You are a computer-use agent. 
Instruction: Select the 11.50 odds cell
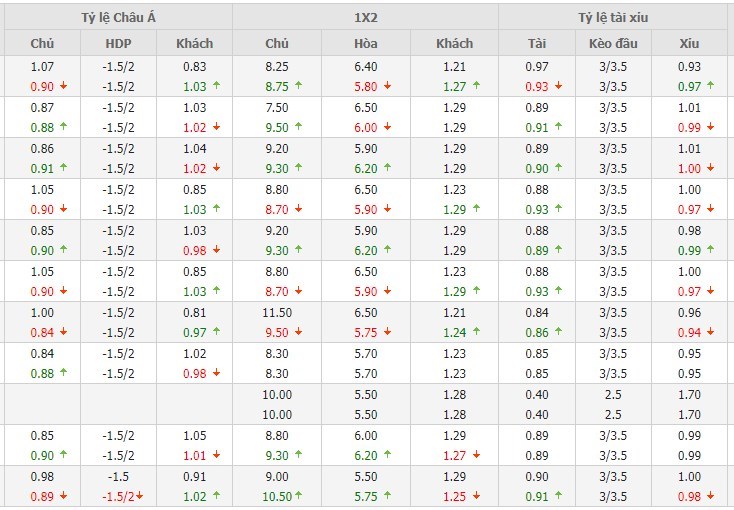pyautogui.click(x=277, y=312)
